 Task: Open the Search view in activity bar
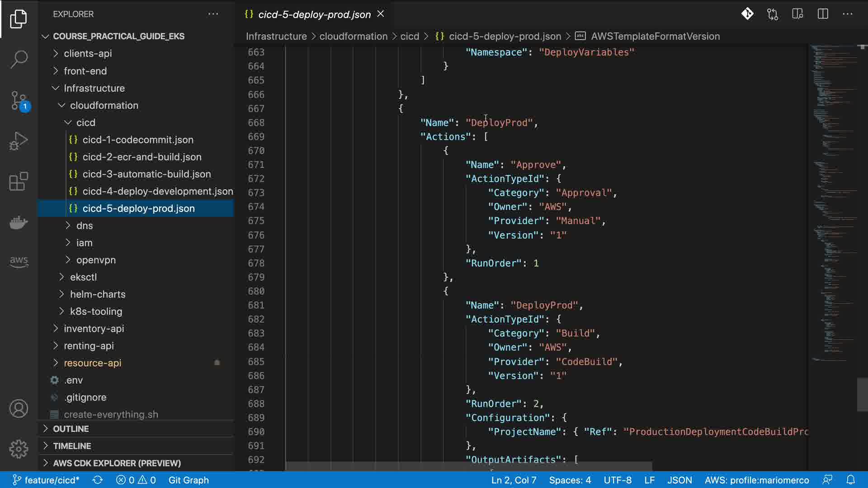click(x=19, y=59)
